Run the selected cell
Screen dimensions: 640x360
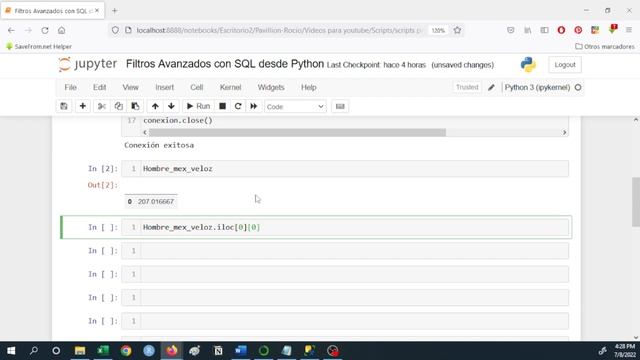tap(198, 107)
